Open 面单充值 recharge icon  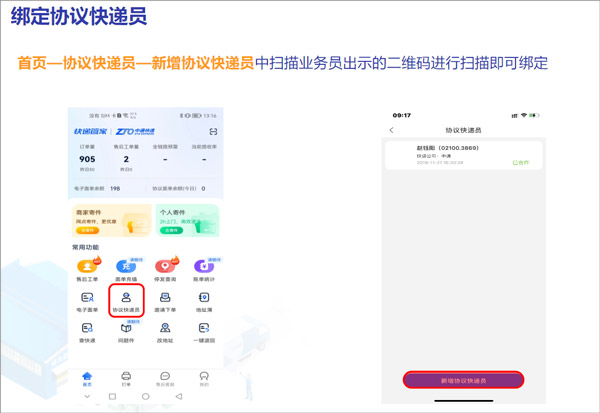pos(126,268)
